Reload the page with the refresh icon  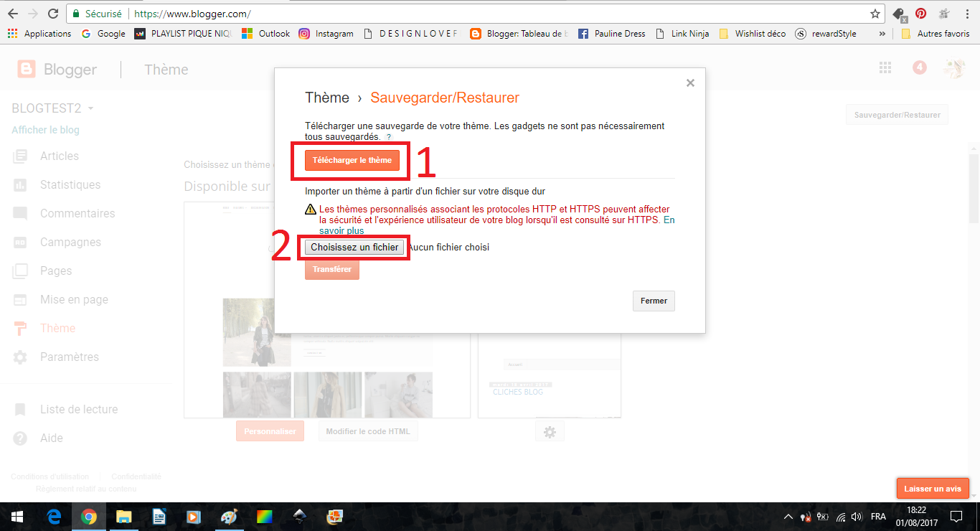pyautogui.click(x=52, y=14)
